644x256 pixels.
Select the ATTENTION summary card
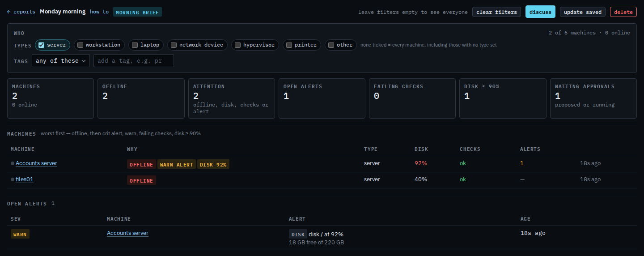(x=232, y=98)
